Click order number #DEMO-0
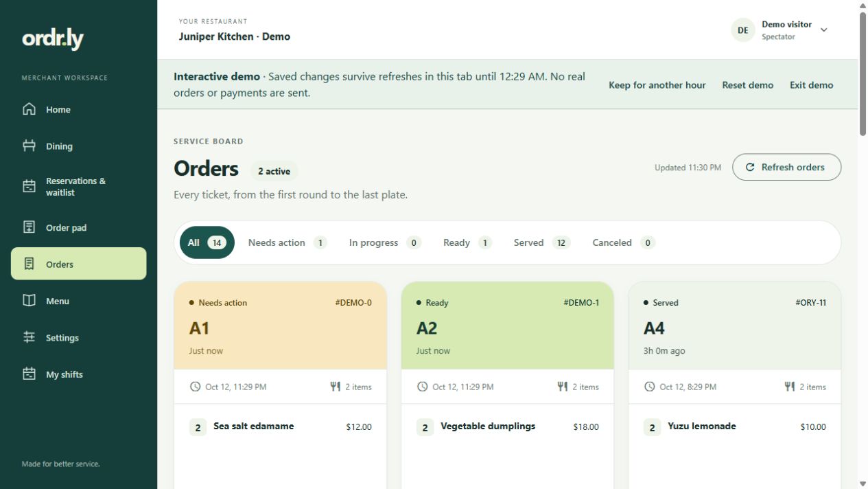The image size is (868, 489). (x=353, y=302)
